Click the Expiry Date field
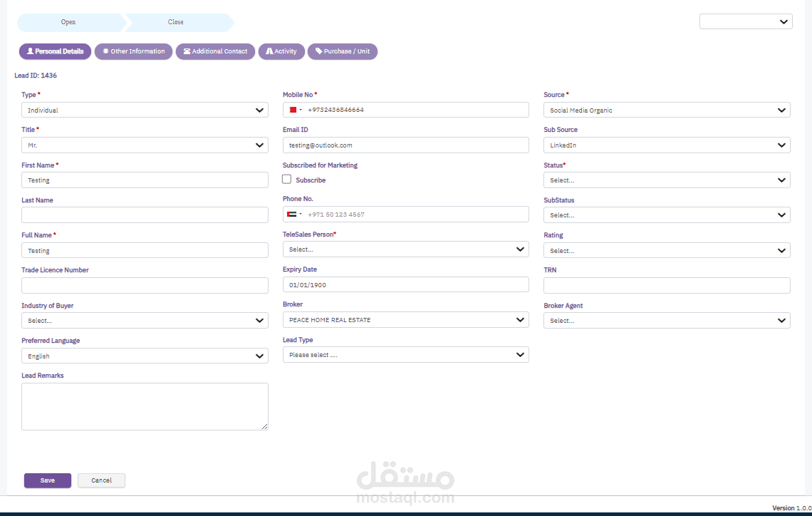812x516 pixels. point(406,284)
